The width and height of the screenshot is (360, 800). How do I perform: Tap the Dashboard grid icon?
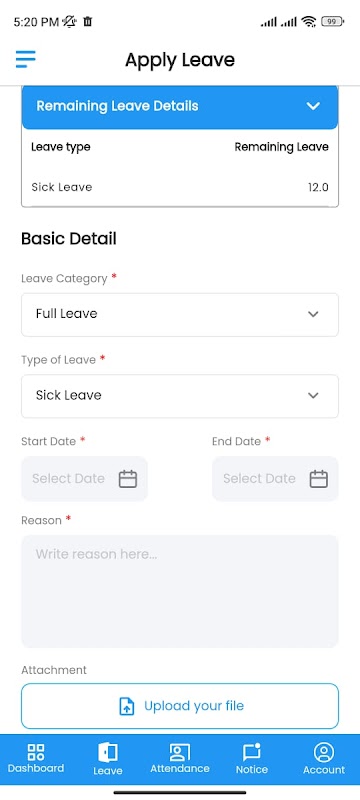(x=36, y=751)
